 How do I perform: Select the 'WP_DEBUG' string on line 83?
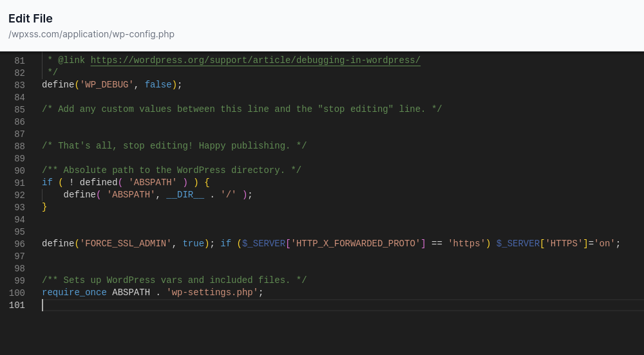(107, 85)
